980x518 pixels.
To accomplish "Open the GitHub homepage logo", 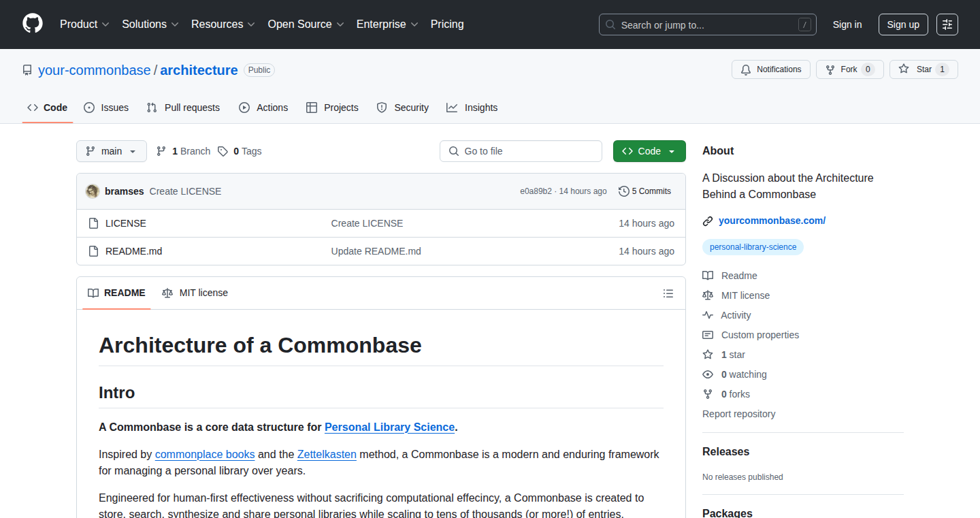I will pyautogui.click(x=33, y=24).
